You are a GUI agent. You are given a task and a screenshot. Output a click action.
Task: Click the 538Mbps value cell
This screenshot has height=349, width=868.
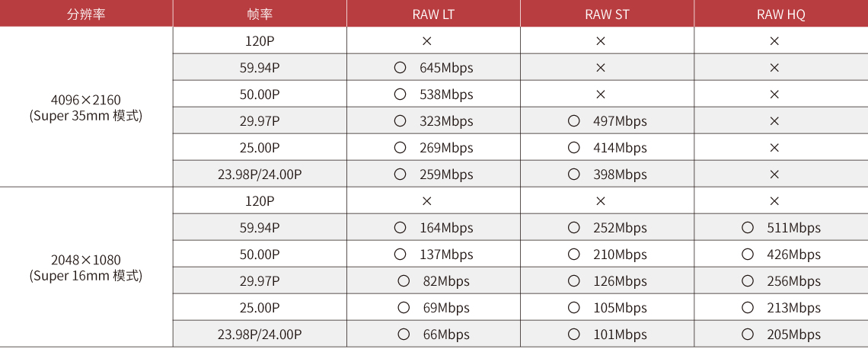click(x=433, y=94)
